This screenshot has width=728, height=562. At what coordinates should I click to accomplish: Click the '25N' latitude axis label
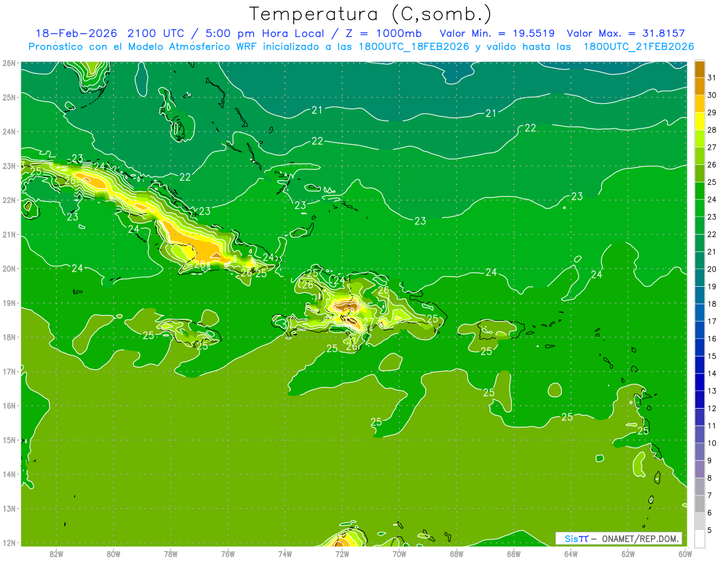pyautogui.click(x=9, y=97)
